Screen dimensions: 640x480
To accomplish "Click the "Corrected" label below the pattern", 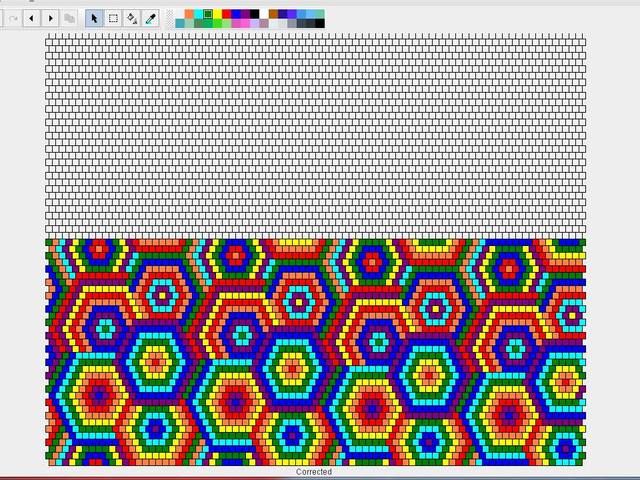I will [314, 472].
